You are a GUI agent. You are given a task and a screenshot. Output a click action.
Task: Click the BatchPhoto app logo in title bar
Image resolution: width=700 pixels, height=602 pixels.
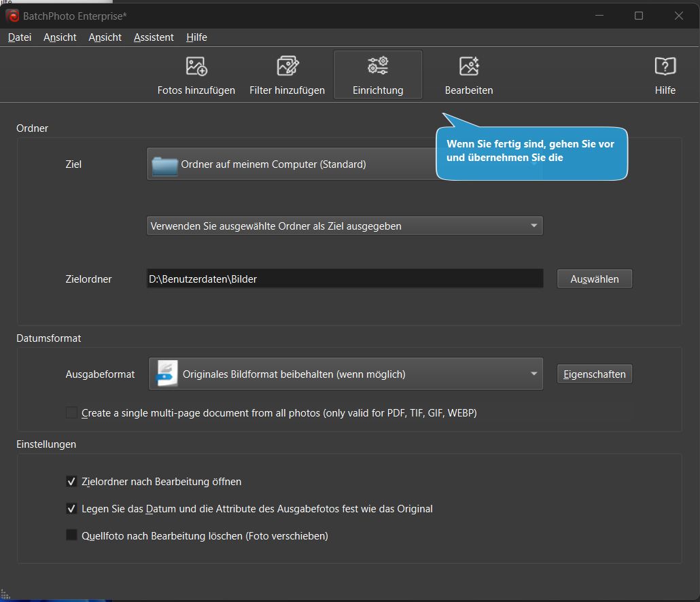(x=12, y=16)
